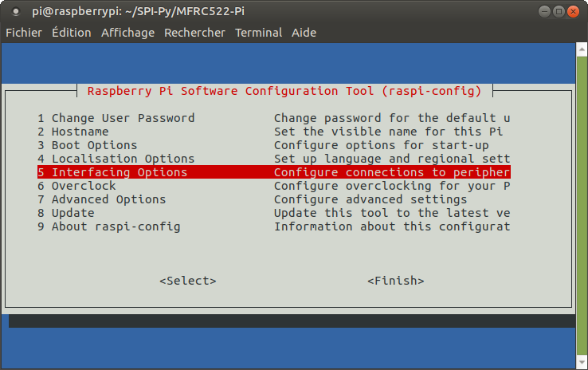The height and width of the screenshot is (370, 588).
Task: Open the Affichage menu
Action: click(127, 33)
